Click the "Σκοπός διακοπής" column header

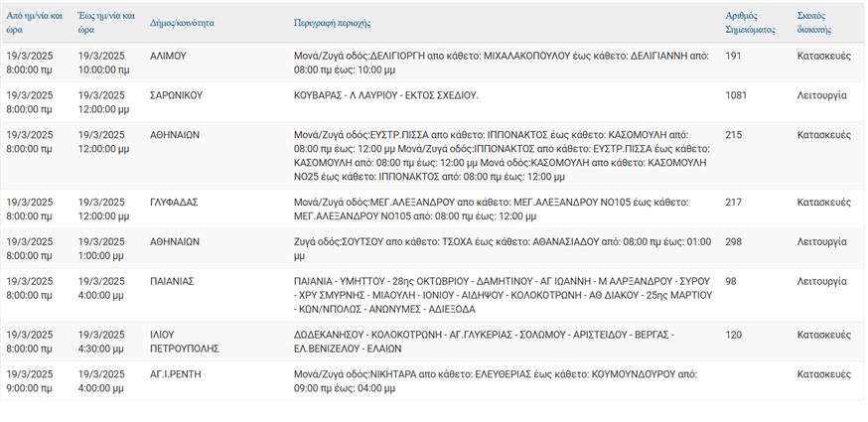(815, 23)
